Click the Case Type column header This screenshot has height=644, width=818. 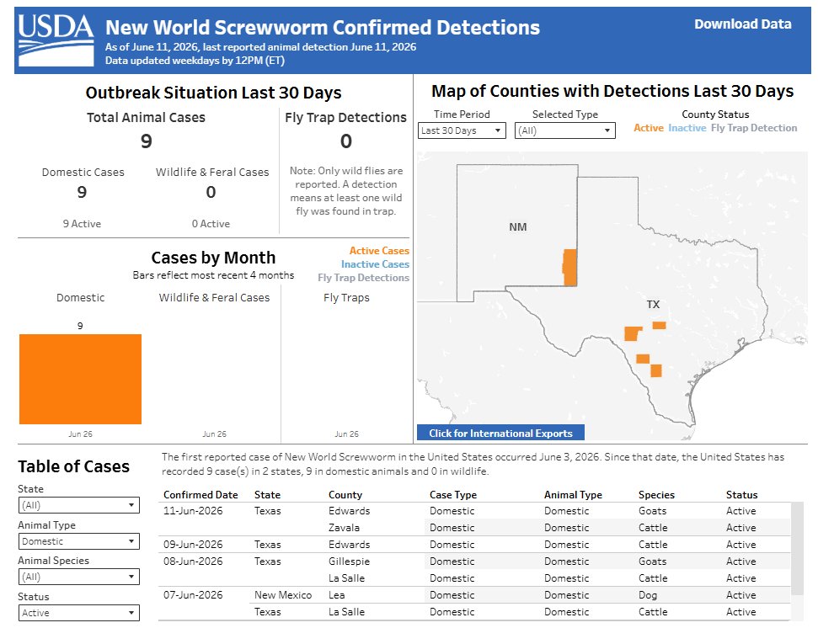(x=453, y=495)
